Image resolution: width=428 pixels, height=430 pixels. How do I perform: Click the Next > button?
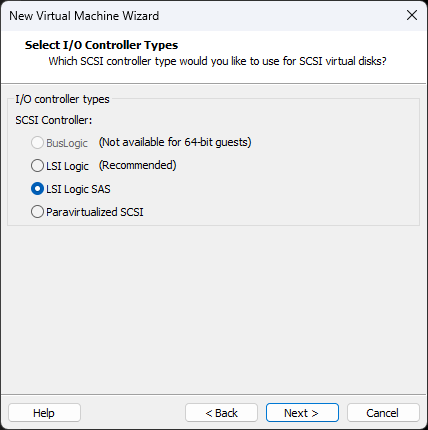[302, 413]
